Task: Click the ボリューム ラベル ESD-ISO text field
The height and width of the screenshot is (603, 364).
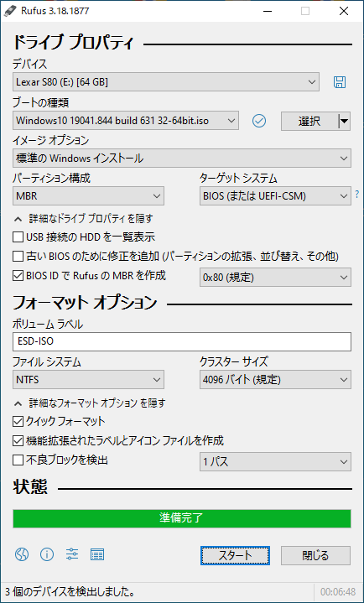Action: click(182, 342)
